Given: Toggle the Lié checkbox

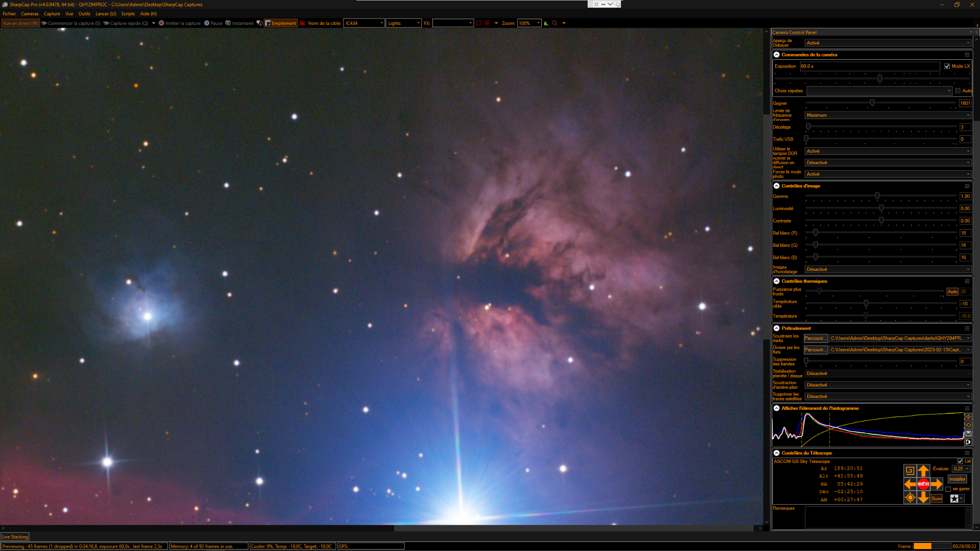Looking at the screenshot, I should point(960,461).
